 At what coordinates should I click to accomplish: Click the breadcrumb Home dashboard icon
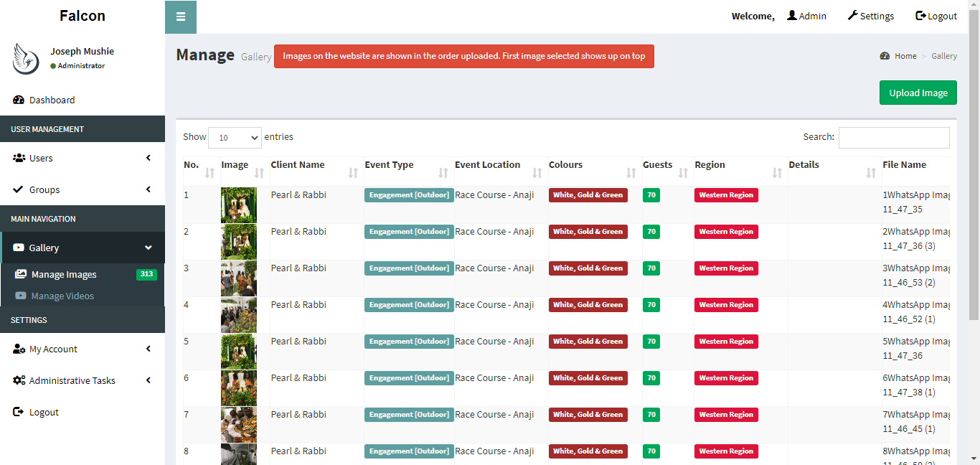coord(885,56)
